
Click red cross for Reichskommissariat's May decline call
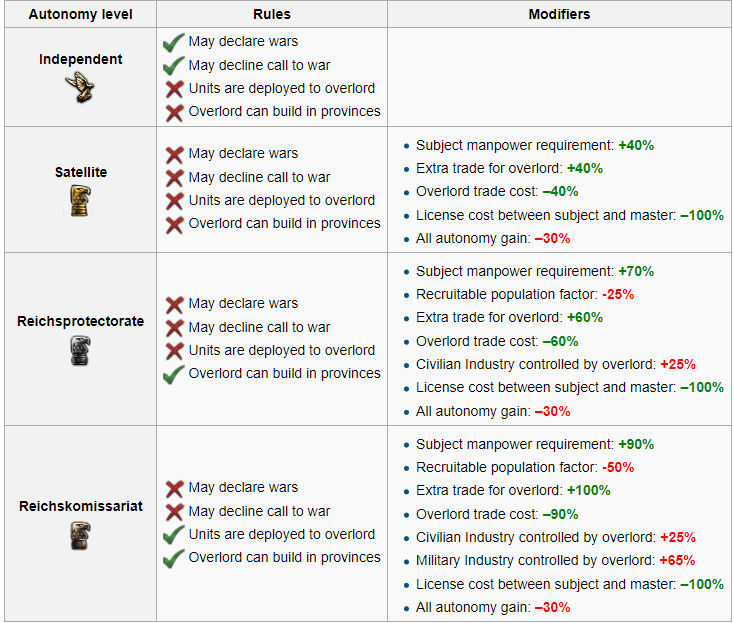(x=174, y=512)
